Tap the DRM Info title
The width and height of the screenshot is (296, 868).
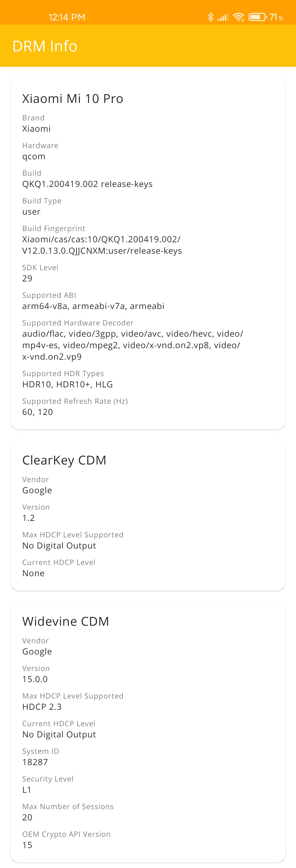[x=45, y=46]
